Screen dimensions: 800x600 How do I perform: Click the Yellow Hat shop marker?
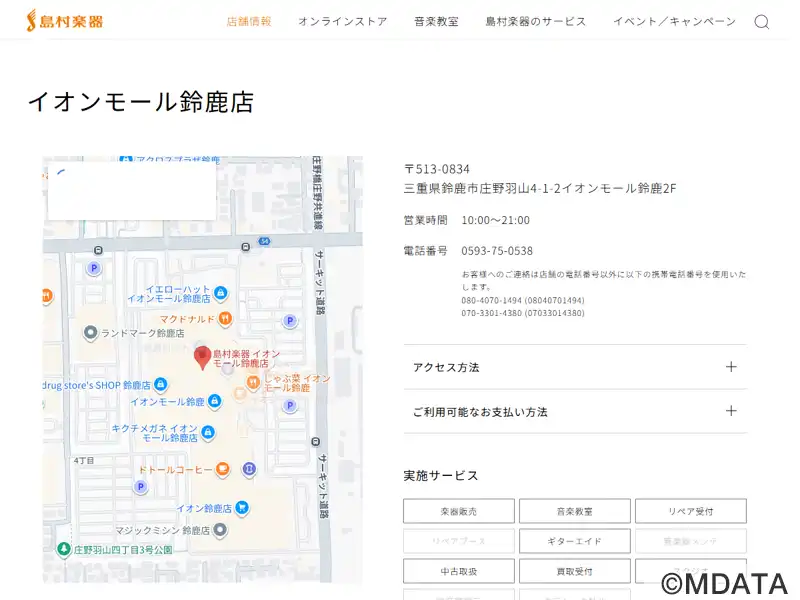pos(221,293)
